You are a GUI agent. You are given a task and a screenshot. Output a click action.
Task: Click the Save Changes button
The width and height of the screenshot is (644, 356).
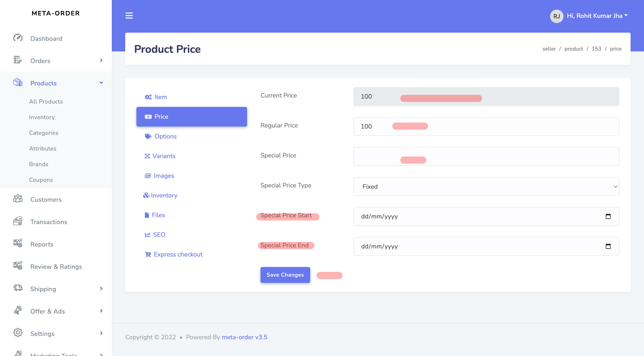pos(285,275)
